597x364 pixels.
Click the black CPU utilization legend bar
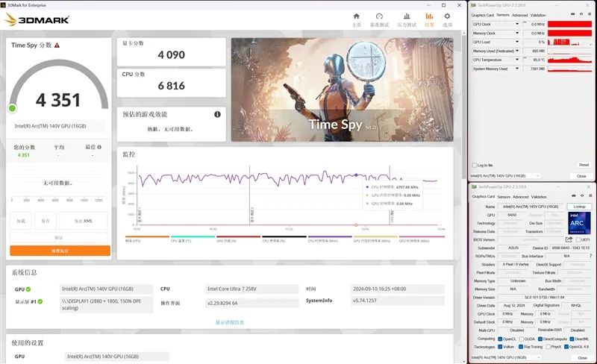tap(284, 236)
